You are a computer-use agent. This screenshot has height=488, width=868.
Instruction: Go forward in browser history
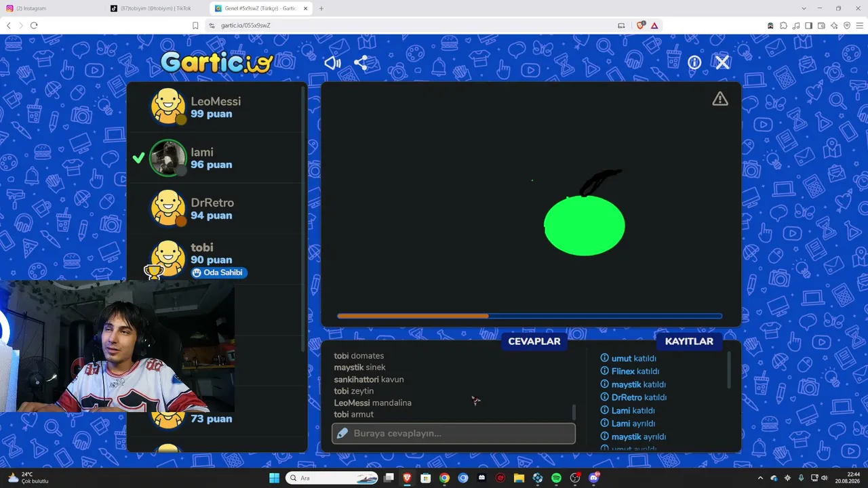tap(20, 25)
